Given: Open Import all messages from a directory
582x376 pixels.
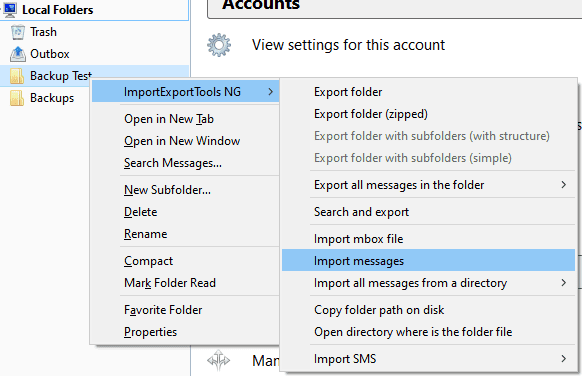Looking at the screenshot, I should coord(428,283).
